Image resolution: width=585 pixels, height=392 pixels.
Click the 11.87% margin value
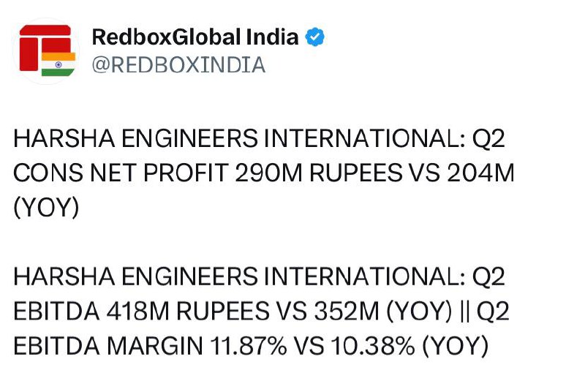click(x=249, y=346)
